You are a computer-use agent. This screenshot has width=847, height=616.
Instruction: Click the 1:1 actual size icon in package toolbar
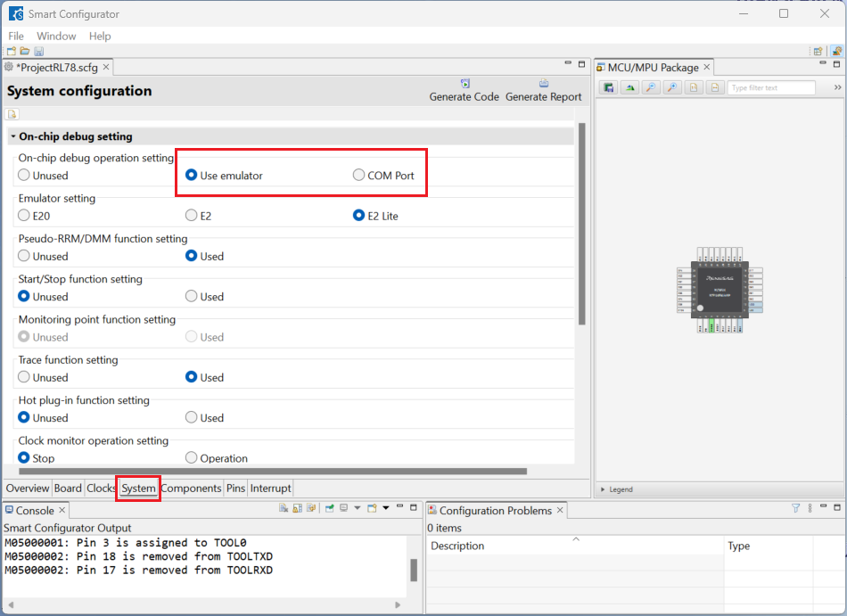[694, 87]
